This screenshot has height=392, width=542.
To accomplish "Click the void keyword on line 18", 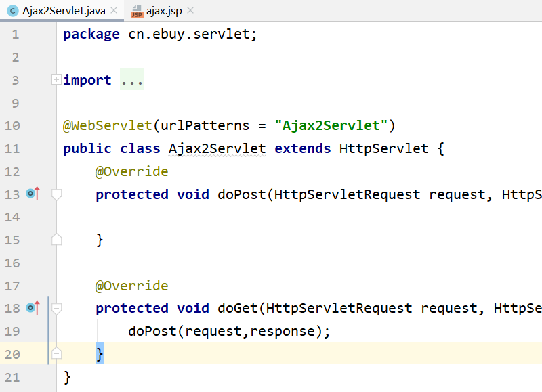I will click(193, 308).
